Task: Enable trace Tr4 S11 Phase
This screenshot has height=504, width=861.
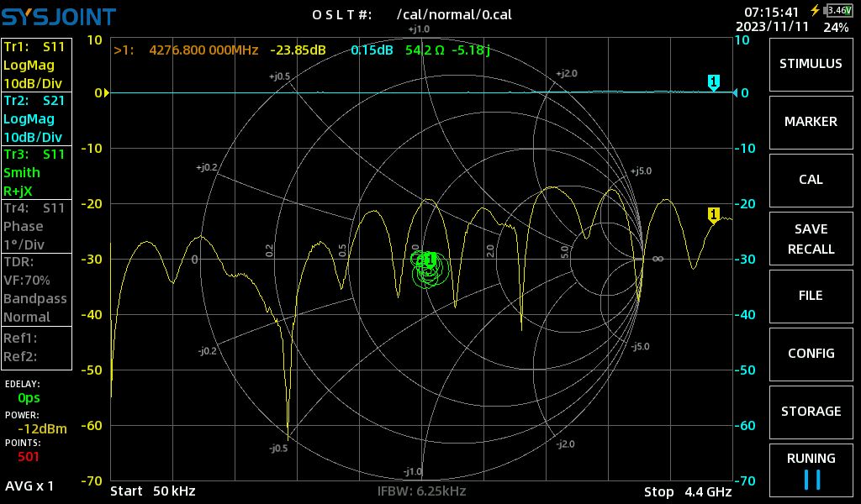Action: click(36, 226)
